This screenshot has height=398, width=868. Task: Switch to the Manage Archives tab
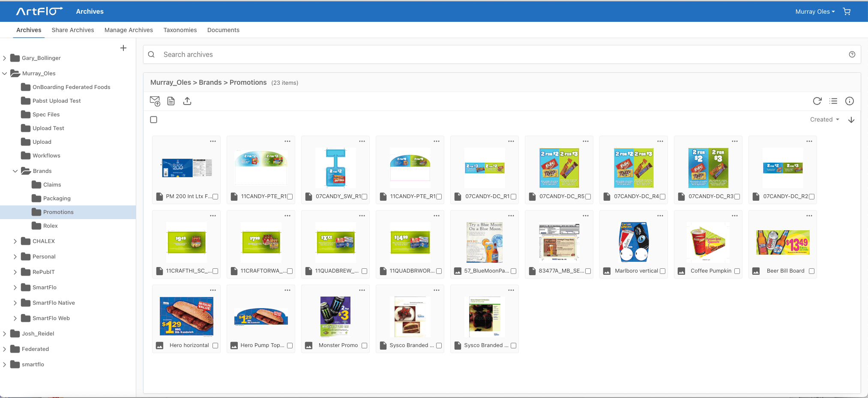pos(129,30)
